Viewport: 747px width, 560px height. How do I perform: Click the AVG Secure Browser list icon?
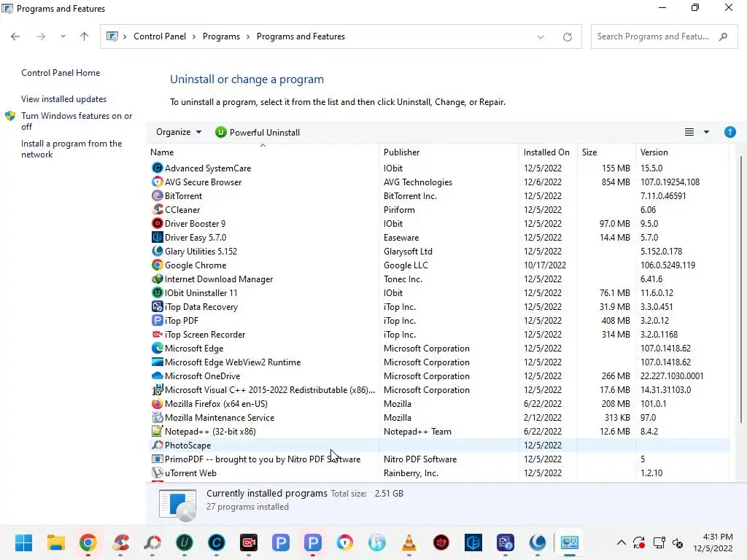158,182
